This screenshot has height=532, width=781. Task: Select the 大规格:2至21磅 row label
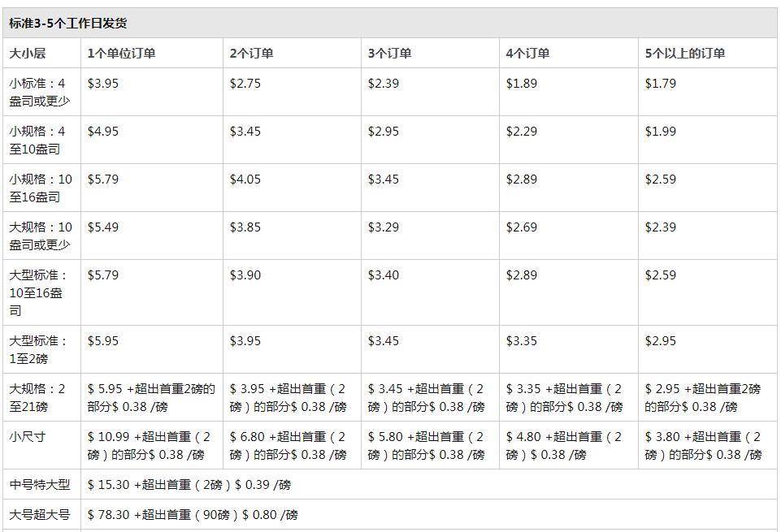click(37, 398)
